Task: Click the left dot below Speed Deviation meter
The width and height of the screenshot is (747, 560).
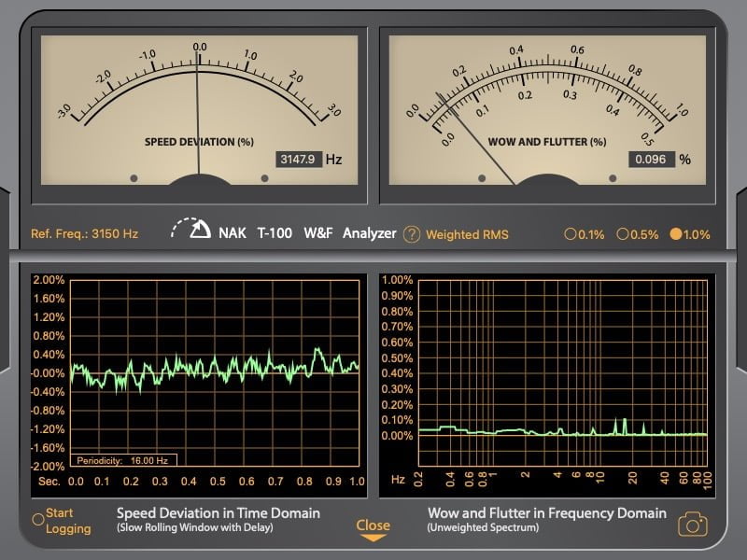Action: (x=134, y=177)
